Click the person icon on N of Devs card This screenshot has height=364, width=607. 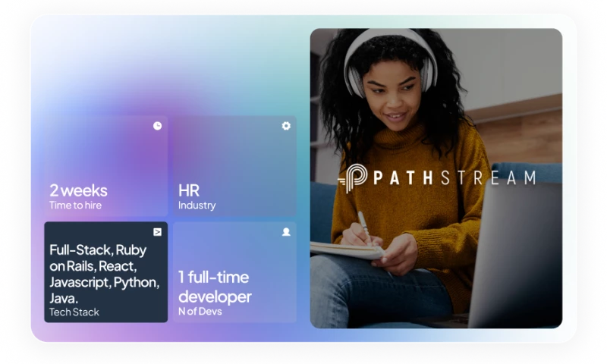click(286, 232)
